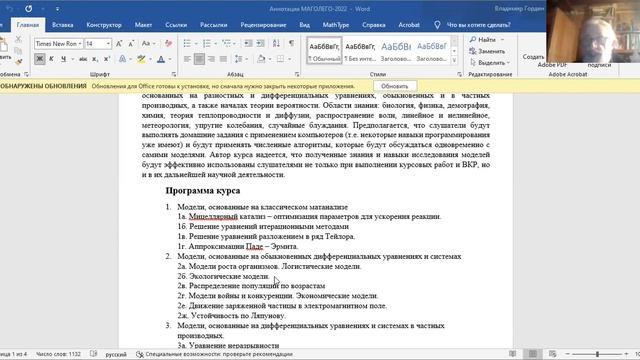Apply paragraph shading (paint bucket)
640x360 pixels.
coord(261,59)
